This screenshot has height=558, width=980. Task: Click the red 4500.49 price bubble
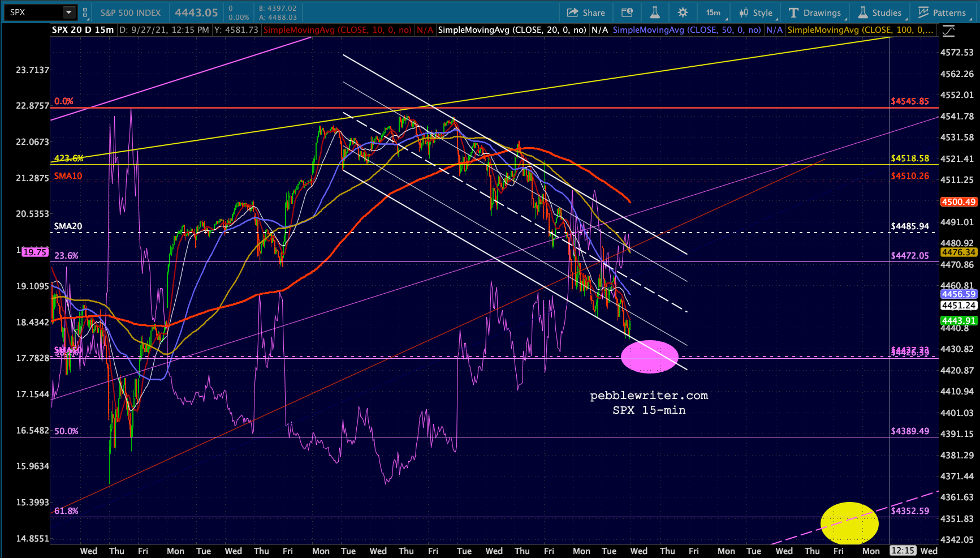959,202
